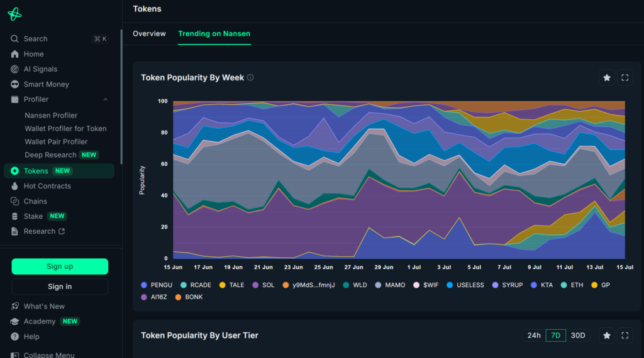Toggle BONK series in legend
The width and height of the screenshot is (644, 358).
point(189,297)
